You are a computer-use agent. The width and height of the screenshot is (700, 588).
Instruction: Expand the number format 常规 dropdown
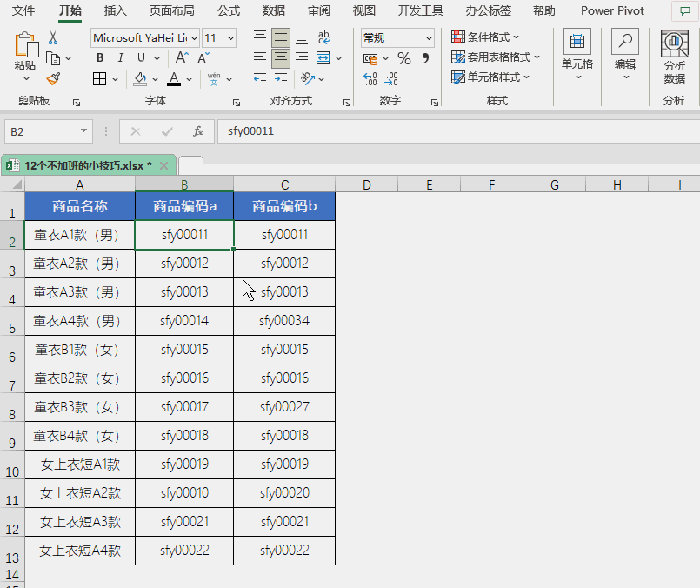coord(429,38)
